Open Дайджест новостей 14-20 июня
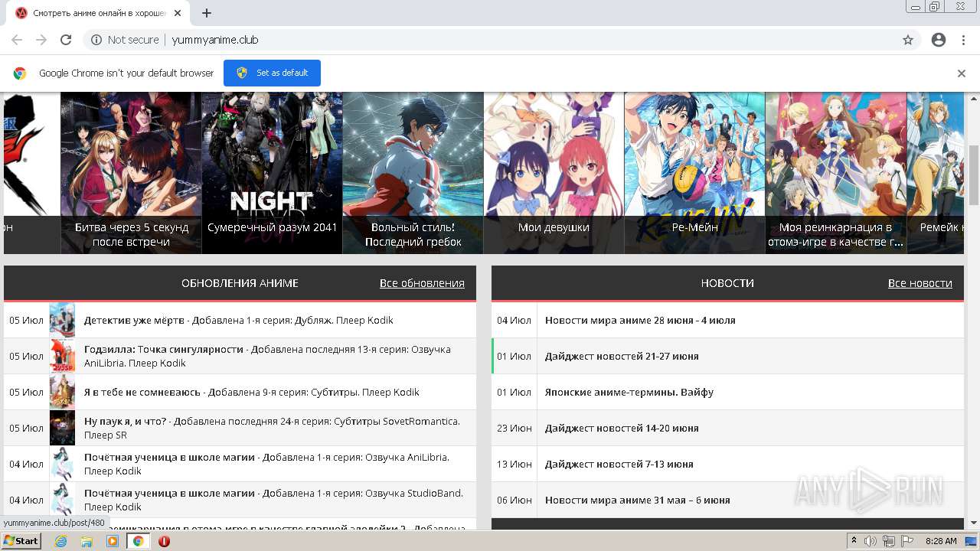980x551 pixels. pos(622,428)
